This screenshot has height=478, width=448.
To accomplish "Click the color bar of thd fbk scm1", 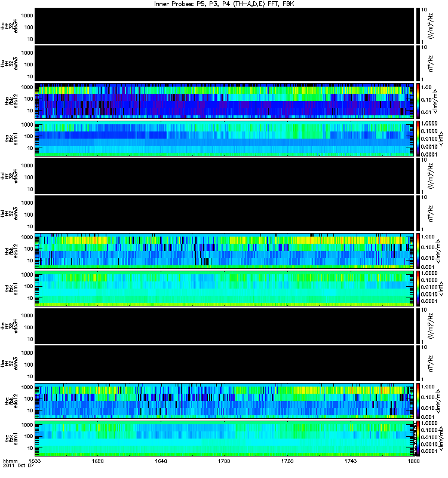I will (418, 289).
